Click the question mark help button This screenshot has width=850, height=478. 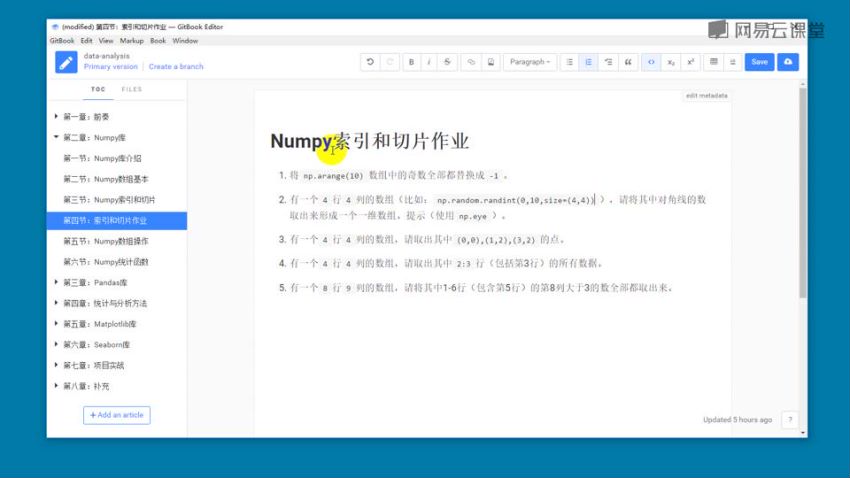[790, 419]
